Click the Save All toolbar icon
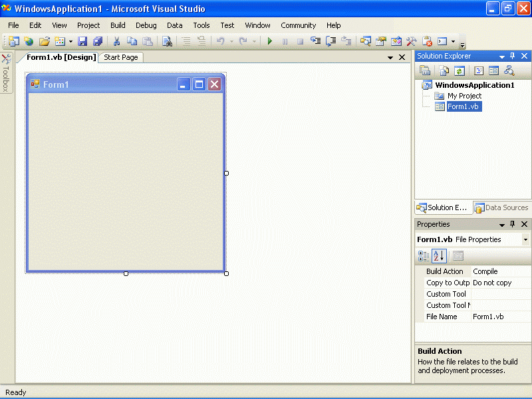Image resolution: width=532 pixels, height=399 pixels. [98, 41]
